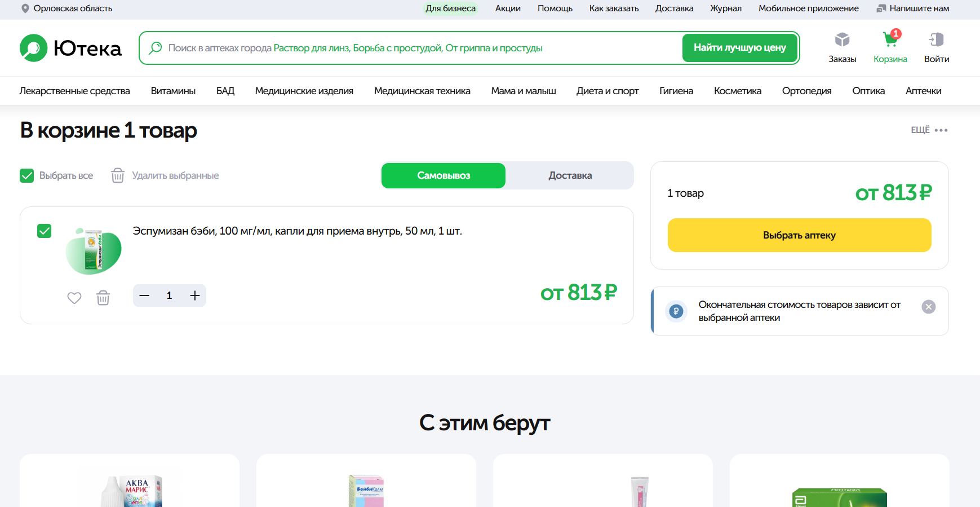This screenshot has height=507, width=980.
Task: Click the Найти лучшую цену button
Action: [739, 48]
